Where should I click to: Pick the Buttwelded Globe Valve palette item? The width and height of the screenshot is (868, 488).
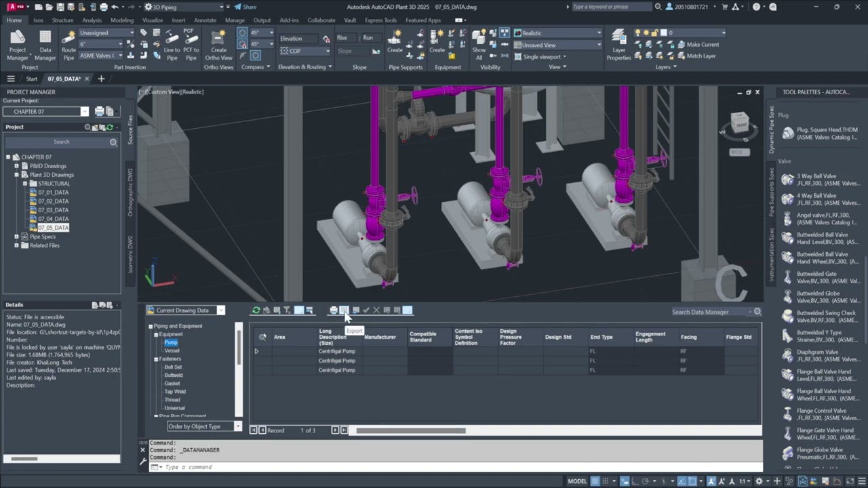tap(819, 297)
